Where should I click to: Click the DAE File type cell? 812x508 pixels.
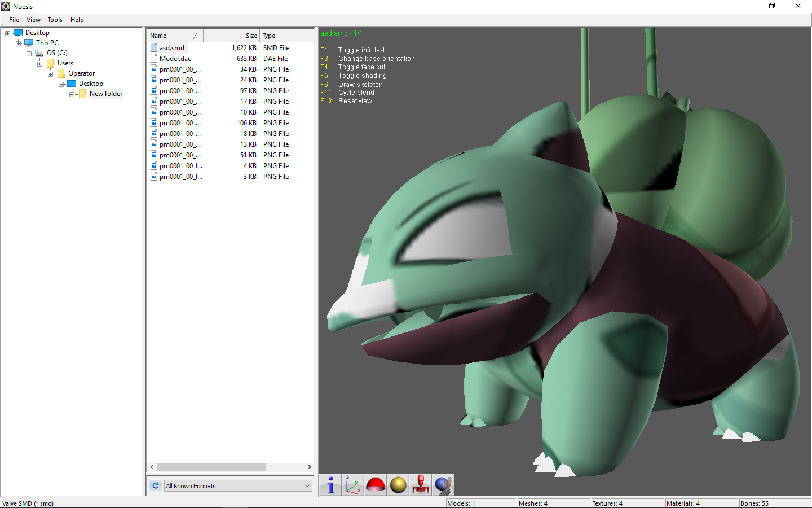coord(275,59)
